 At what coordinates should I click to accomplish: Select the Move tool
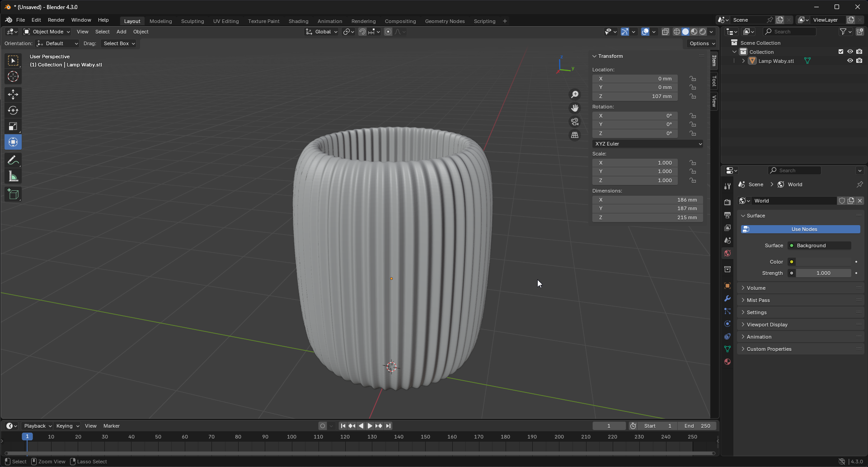[13, 94]
